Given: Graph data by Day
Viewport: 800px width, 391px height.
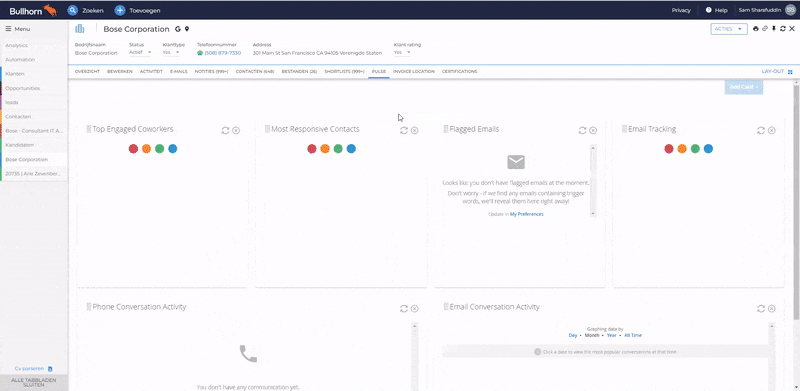Looking at the screenshot, I should click(572, 335).
